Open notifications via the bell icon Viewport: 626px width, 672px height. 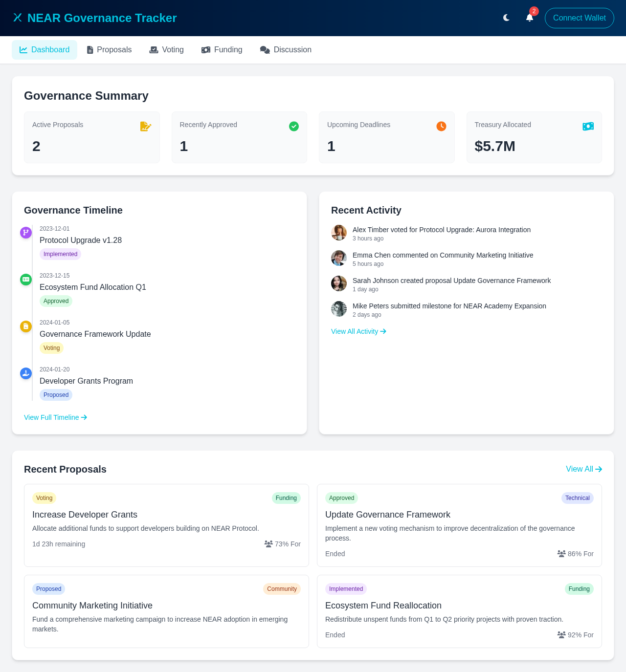click(529, 18)
